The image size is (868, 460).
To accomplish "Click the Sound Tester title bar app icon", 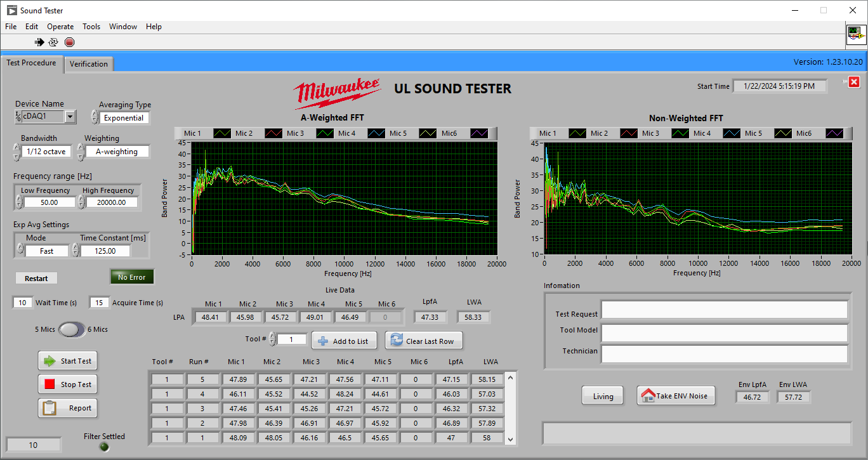I will [11, 10].
